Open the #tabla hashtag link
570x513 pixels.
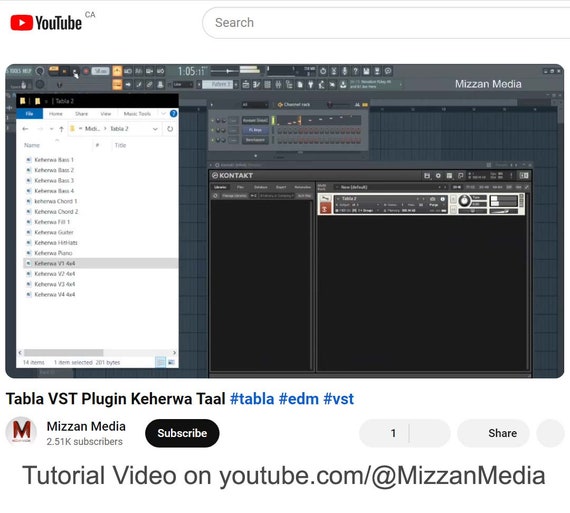[252, 399]
